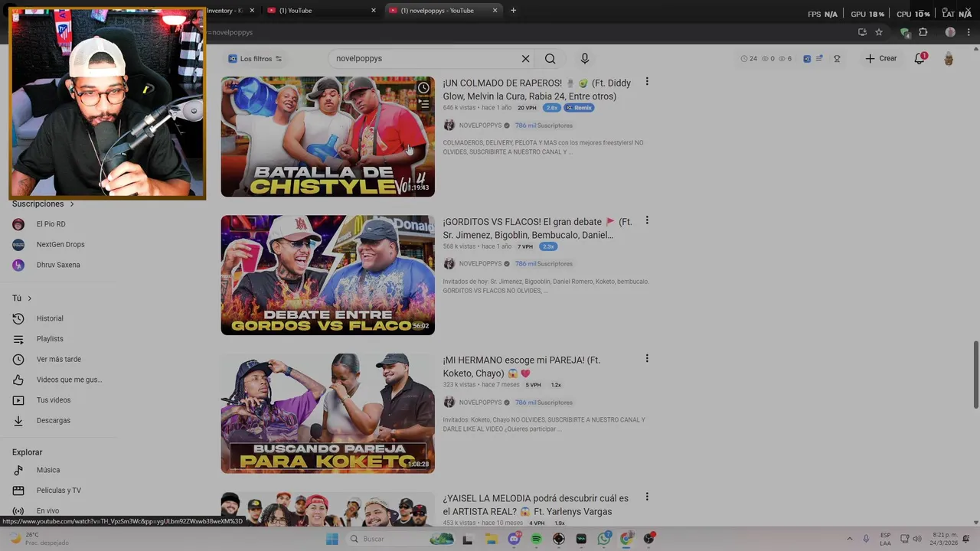Add Batalla de Chistyle to Watch later
This screenshot has height=551, width=980.
[423, 88]
